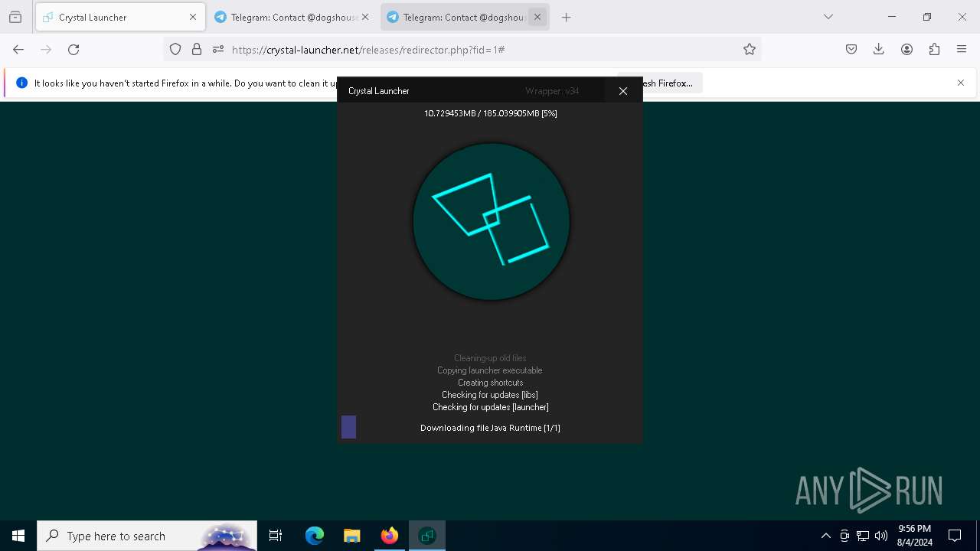Screen dimensions: 980x551
Task: Click 'Cleaning-up old files' log line
Action: [x=490, y=358]
